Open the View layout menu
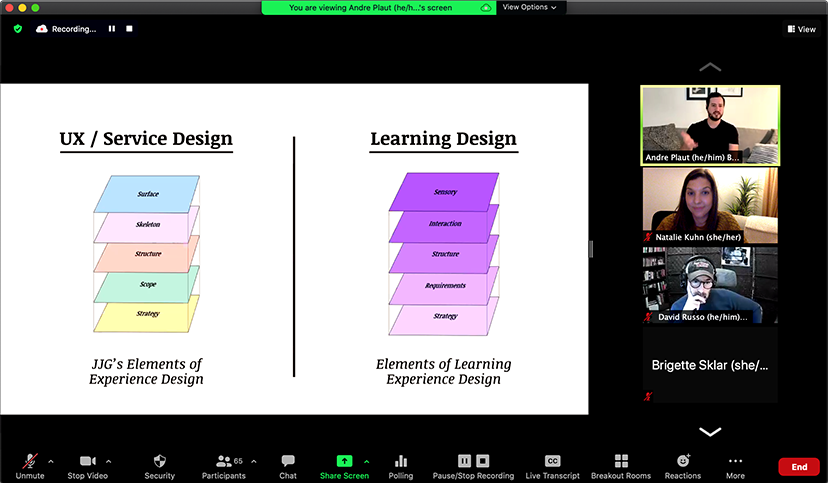 coord(801,29)
